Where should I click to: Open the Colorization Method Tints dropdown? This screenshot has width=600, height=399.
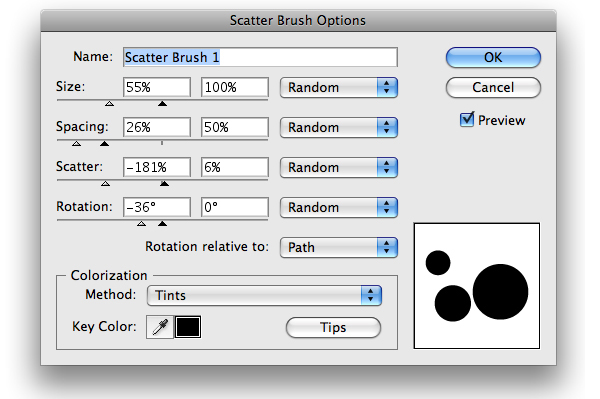[264, 295]
